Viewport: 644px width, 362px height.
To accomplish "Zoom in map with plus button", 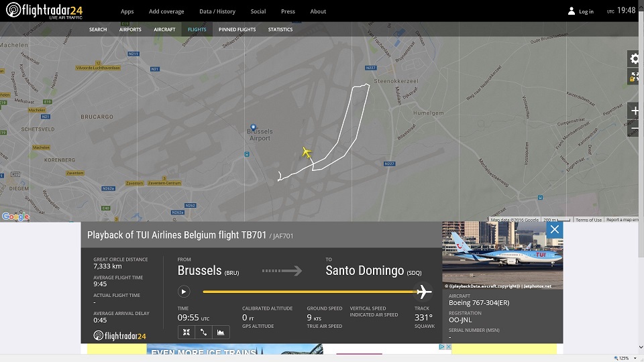I will pos(635,111).
